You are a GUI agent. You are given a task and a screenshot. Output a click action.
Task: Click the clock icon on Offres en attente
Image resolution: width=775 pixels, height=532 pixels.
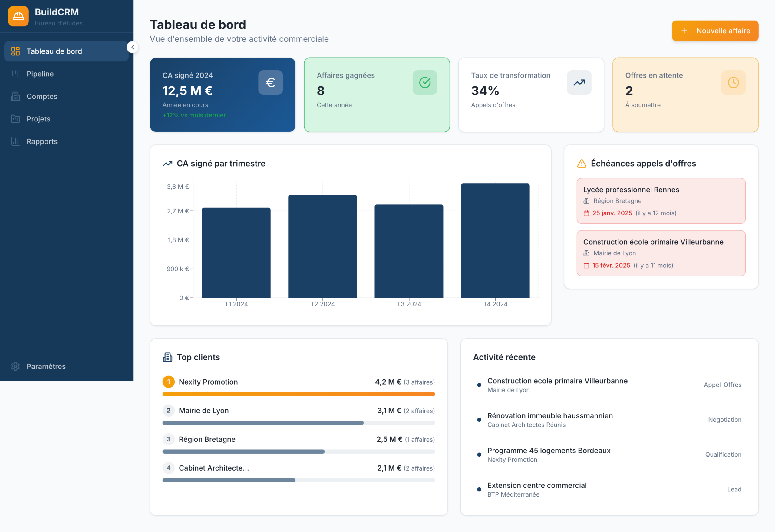pos(733,82)
